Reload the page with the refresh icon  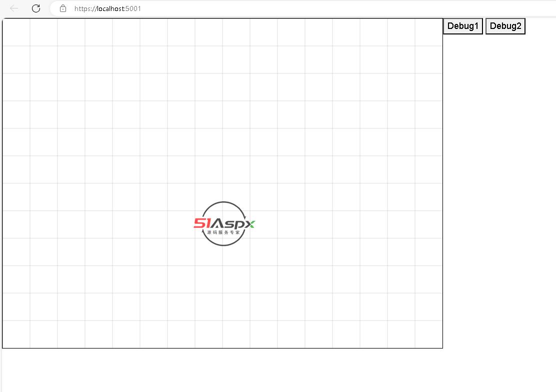click(x=36, y=8)
